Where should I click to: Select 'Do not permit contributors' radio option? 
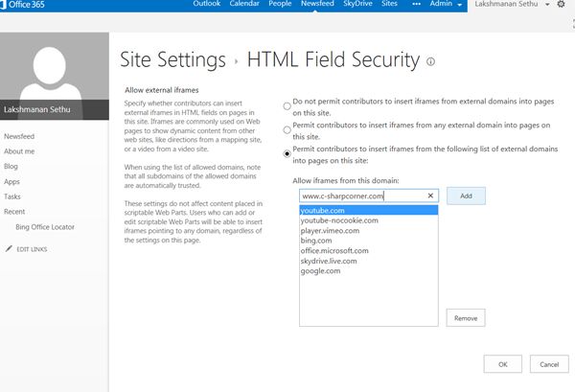point(287,106)
